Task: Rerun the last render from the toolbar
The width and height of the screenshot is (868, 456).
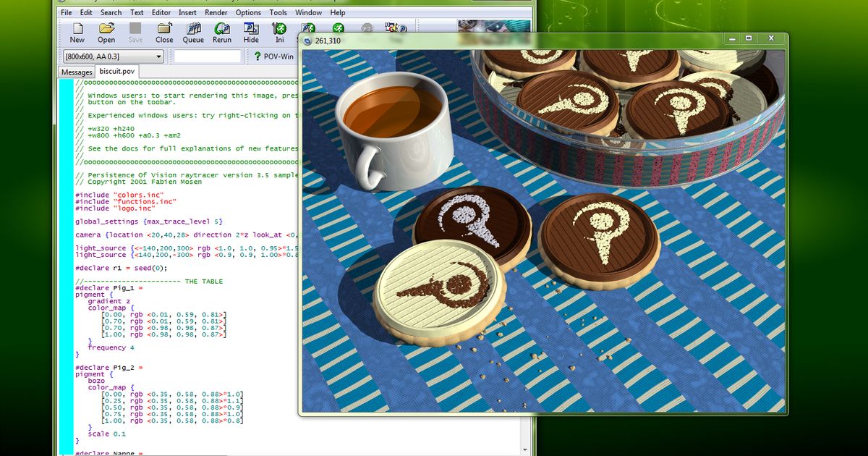Action: pyautogui.click(x=222, y=32)
